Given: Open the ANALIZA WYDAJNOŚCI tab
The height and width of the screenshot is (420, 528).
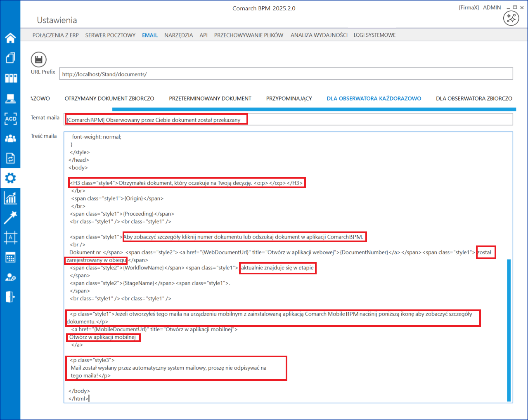Looking at the screenshot, I should click(x=319, y=35).
